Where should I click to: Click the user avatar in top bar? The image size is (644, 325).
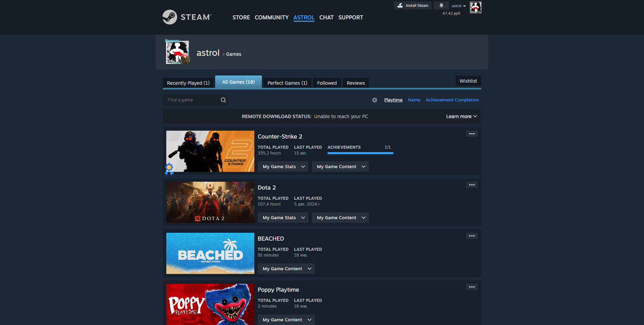coord(476,7)
